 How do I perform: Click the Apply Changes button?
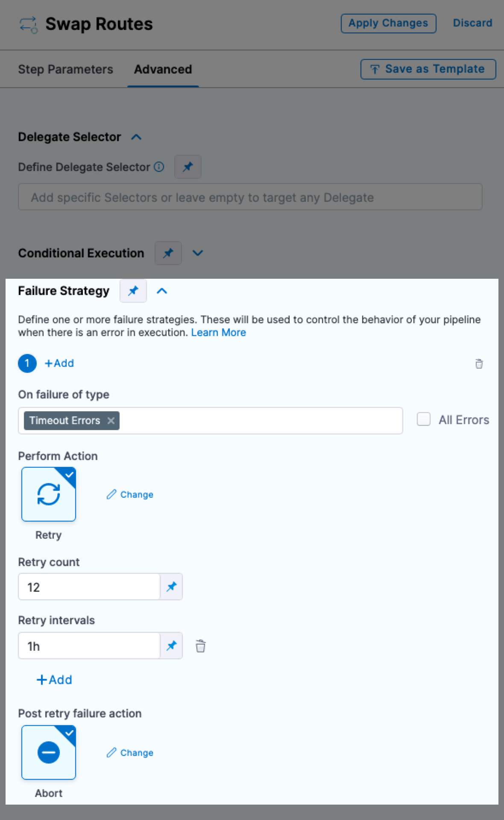[388, 23]
